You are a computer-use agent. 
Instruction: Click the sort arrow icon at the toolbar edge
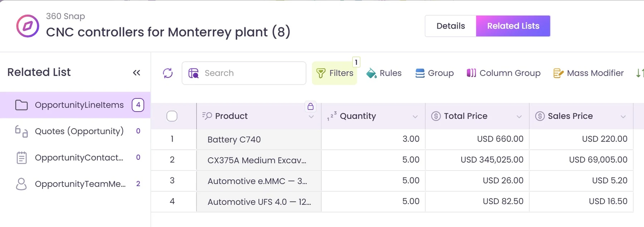pyautogui.click(x=640, y=73)
